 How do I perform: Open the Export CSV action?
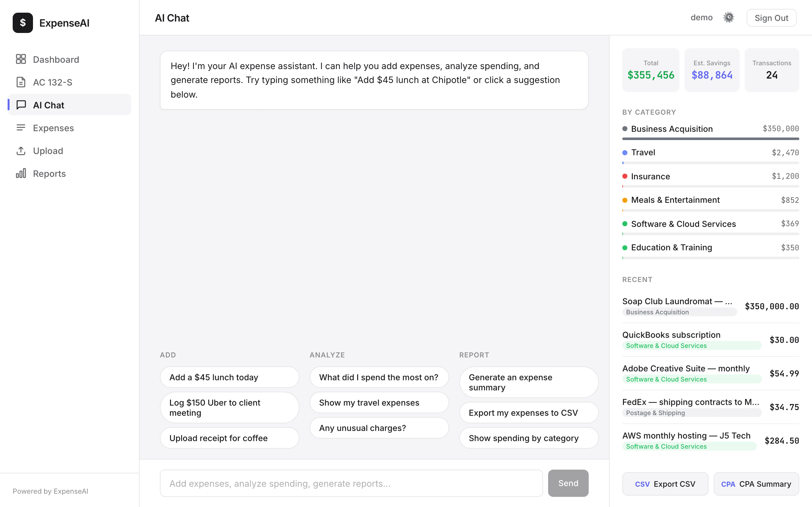[x=665, y=484]
